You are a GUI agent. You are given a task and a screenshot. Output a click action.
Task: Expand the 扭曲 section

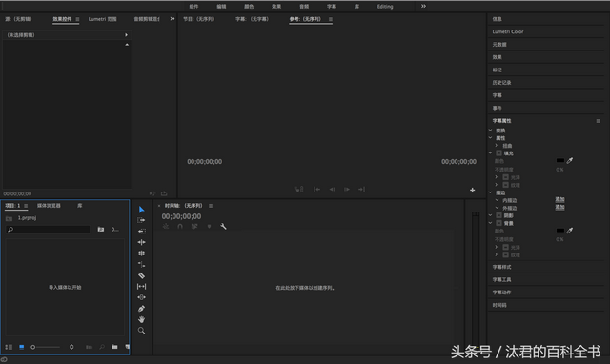tap(496, 145)
